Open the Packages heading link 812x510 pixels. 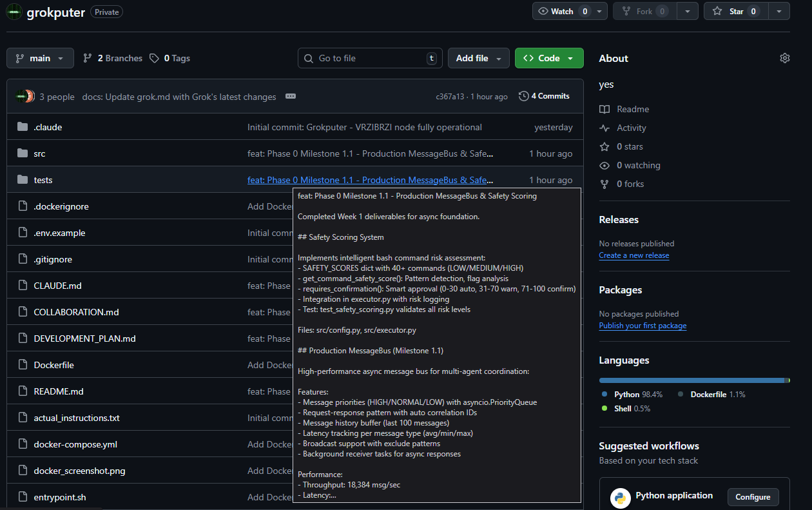(x=621, y=289)
